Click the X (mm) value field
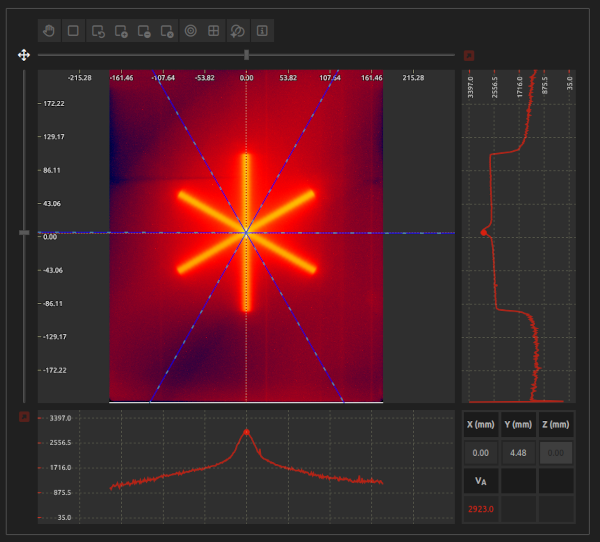 [481, 452]
